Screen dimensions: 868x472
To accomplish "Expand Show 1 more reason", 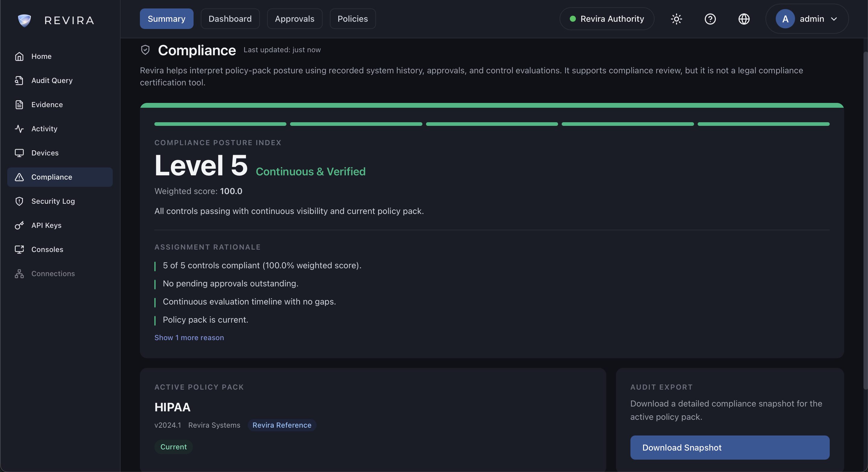I will click(189, 338).
